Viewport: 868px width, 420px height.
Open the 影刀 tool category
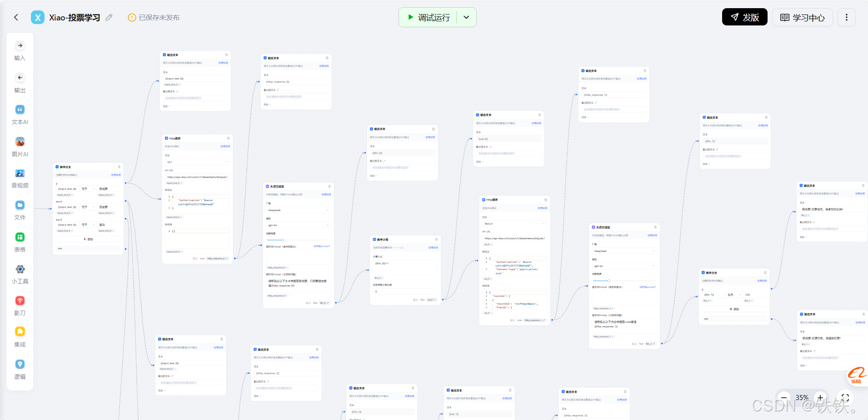click(20, 306)
